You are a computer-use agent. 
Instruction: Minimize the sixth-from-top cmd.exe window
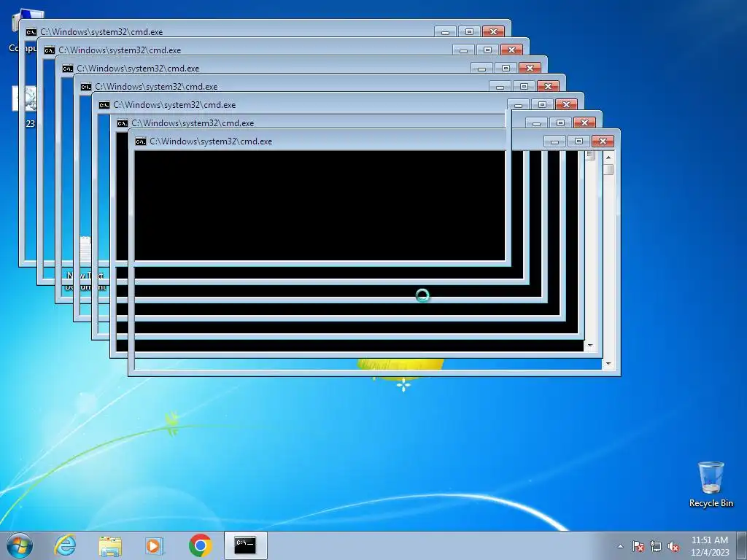[x=536, y=122]
